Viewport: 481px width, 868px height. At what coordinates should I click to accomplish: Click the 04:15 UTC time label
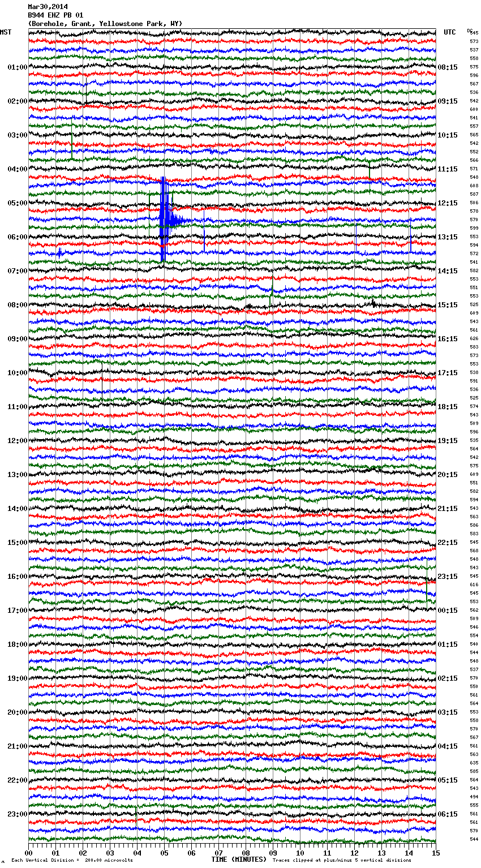pyautogui.click(x=448, y=746)
